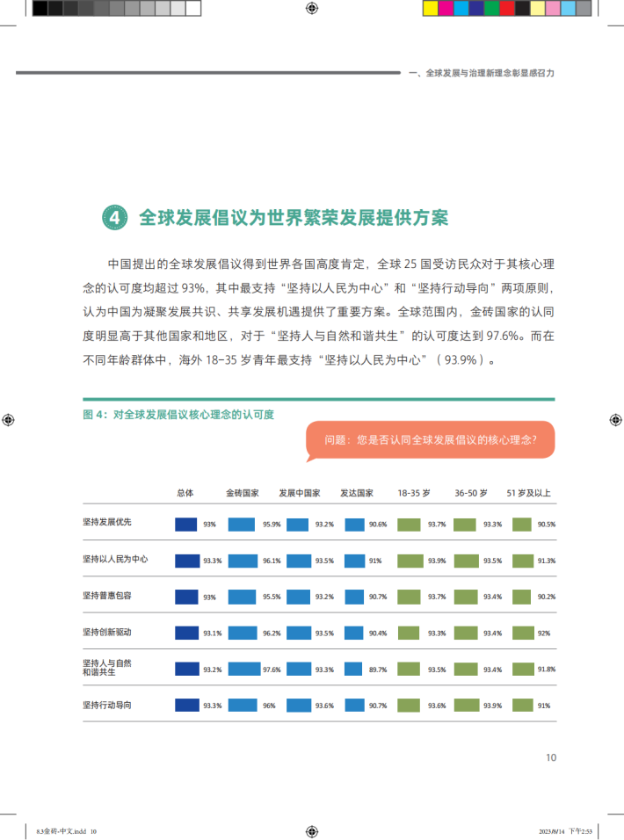Click the green circled number 4 icon
Screen dimensions: 624x840
tap(112, 218)
